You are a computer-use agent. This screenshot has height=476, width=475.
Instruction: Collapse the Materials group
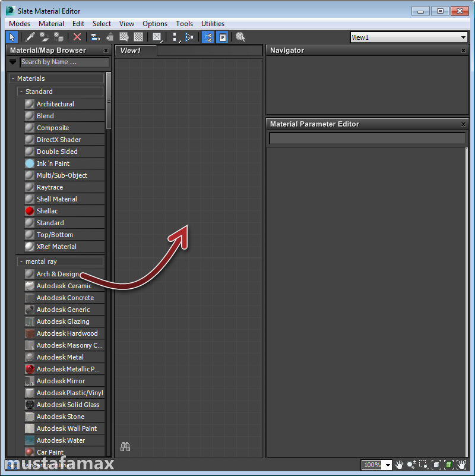coord(13,78)
